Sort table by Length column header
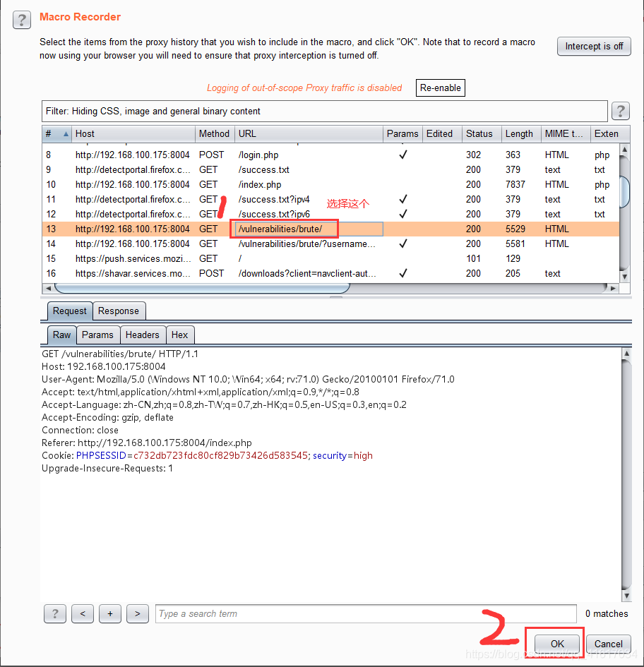The image size is (644, 667). 521,134
